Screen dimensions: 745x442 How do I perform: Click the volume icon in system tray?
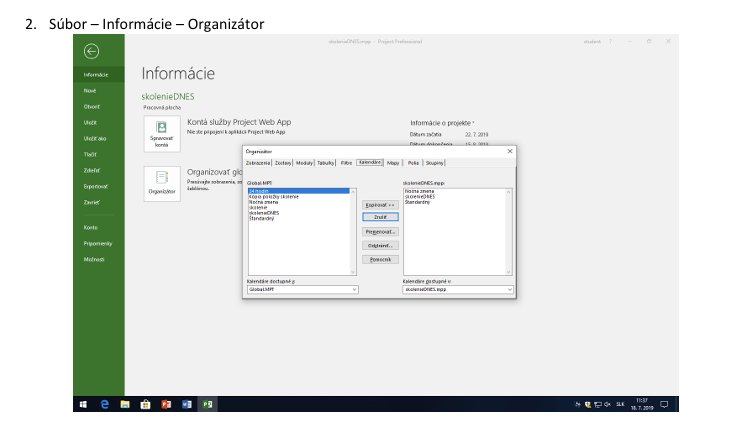tap(607, 404)
